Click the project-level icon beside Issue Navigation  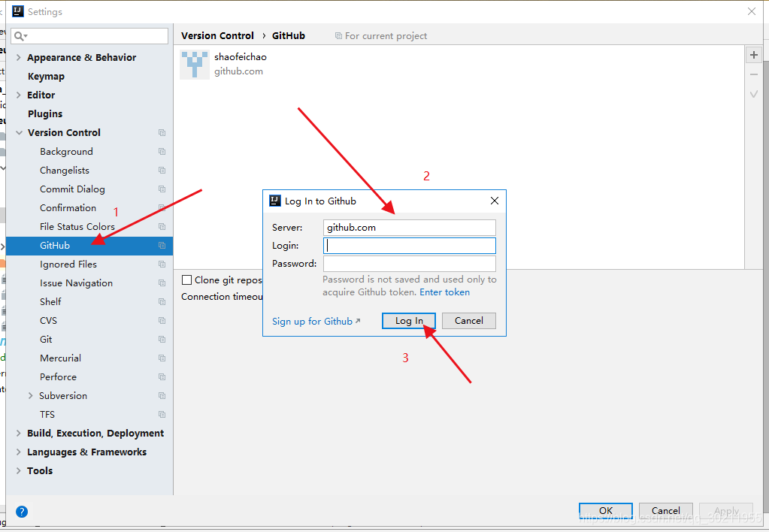(162, 283)
